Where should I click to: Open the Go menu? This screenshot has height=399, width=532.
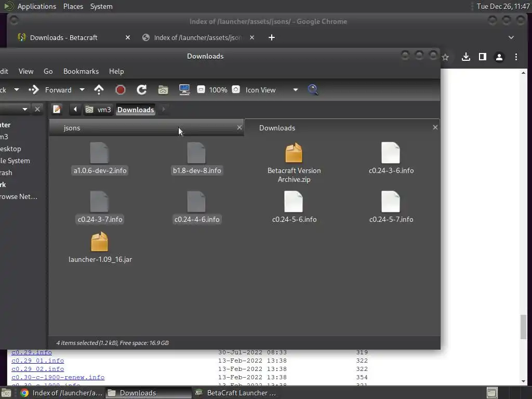[48, 71]
